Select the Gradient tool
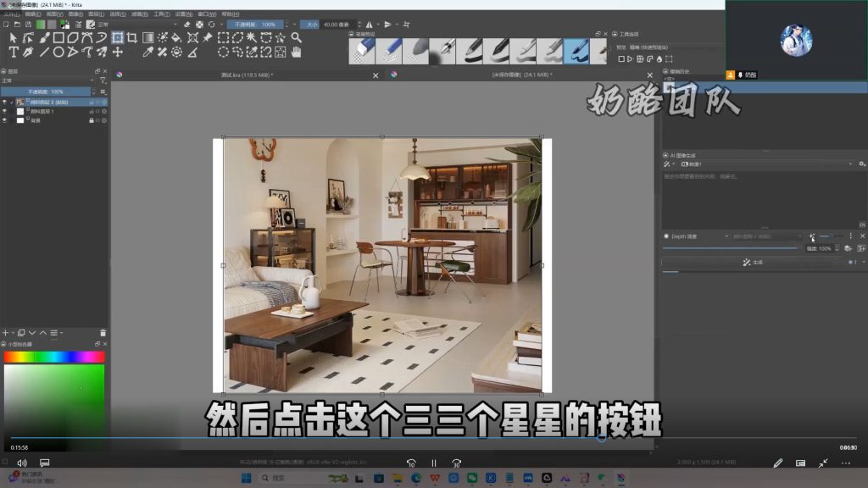Screen dimensions: 868x488 pyautogui.click(x=148, y=37)
